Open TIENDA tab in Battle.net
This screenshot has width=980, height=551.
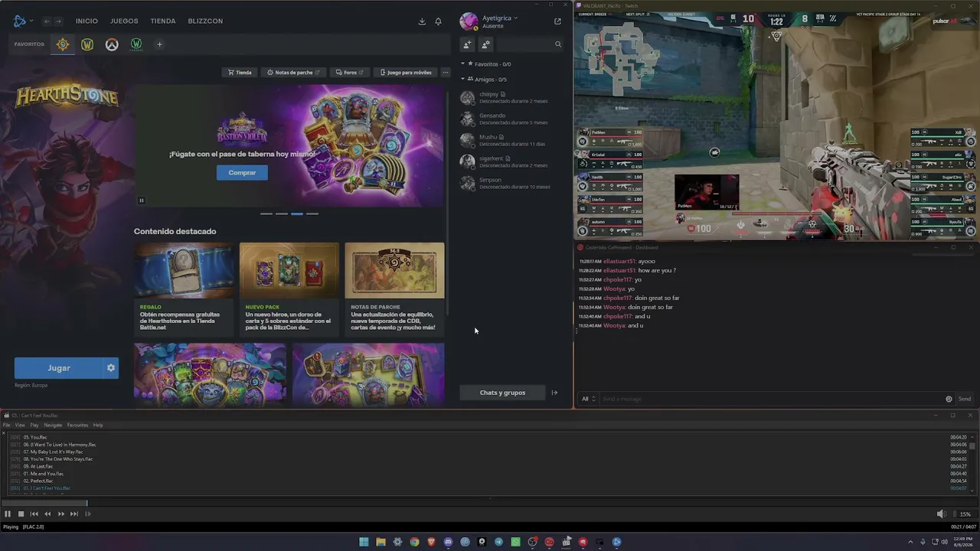click(x=163, y=21)
